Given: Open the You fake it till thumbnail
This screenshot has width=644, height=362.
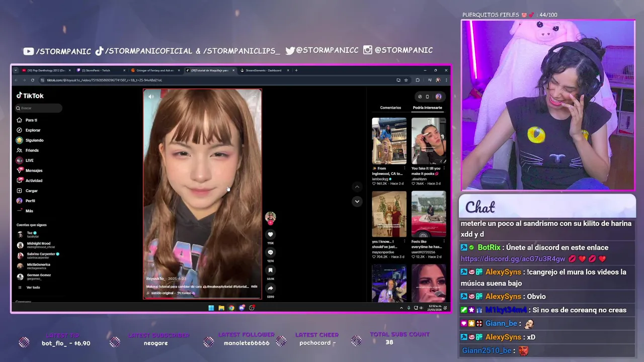Looking at the screenshot, I should [429, 141].
